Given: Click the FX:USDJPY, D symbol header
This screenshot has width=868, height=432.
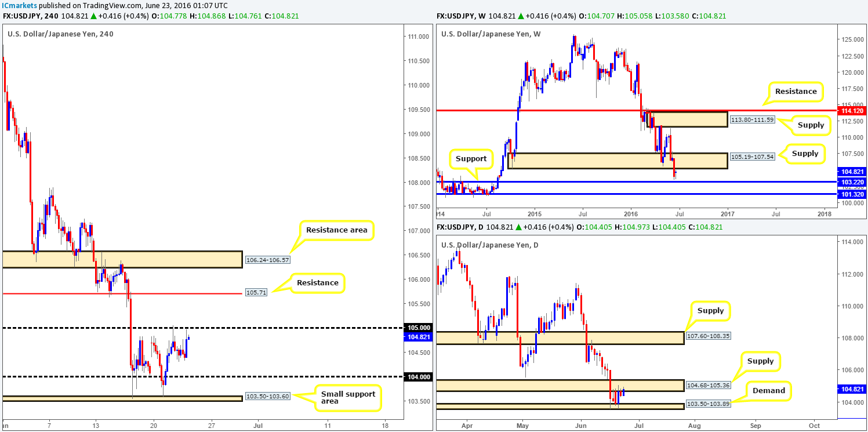Looking at the screenshot, I should 462,227.
